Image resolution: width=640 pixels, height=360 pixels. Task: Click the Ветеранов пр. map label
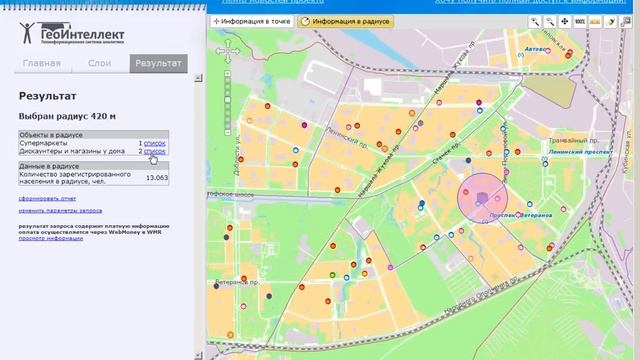(x=237, y=282)
